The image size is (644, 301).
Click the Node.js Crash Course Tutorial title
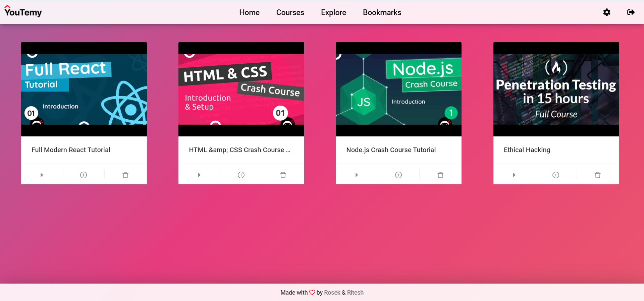click(x=391, y=150)
